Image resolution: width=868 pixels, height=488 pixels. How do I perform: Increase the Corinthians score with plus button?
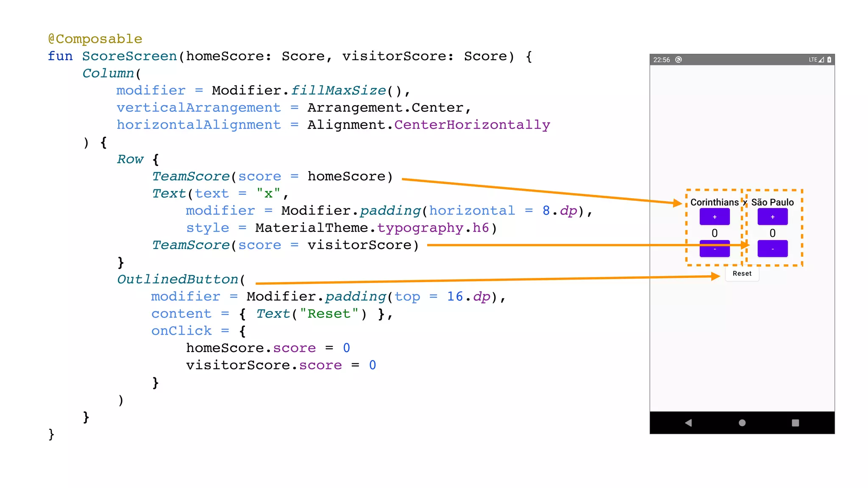[x=715, y=217]
